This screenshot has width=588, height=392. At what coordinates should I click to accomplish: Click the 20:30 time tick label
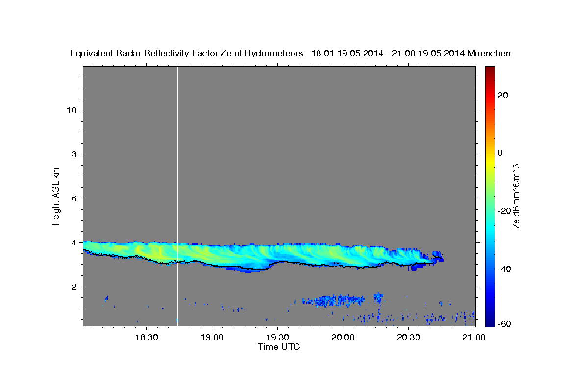tap(408, 337)
